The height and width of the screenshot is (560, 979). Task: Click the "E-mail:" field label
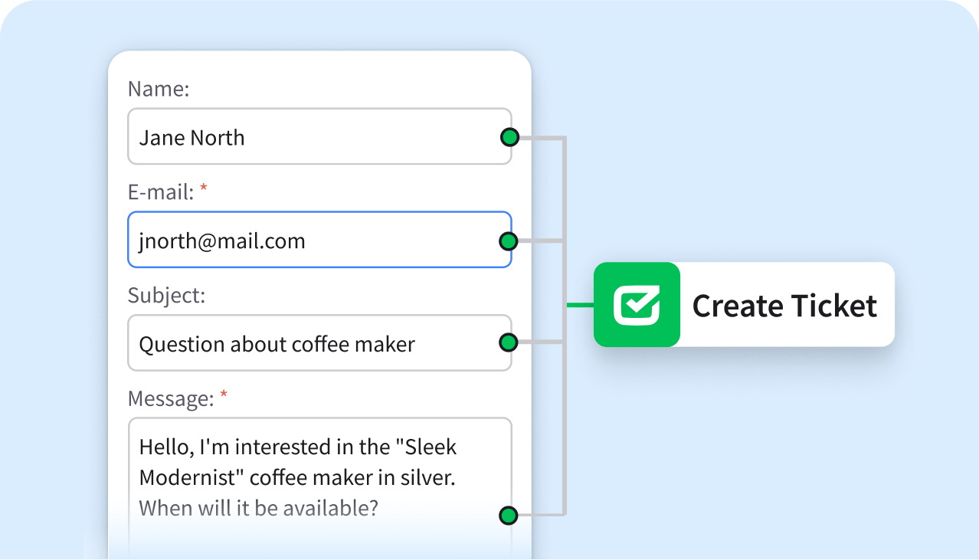[x=161, y=192]
